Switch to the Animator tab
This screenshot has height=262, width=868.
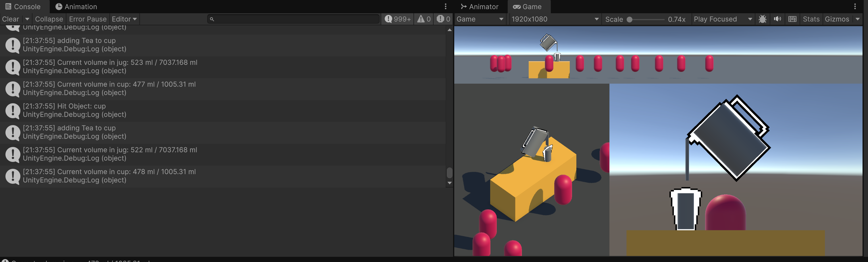coord(480,7)
